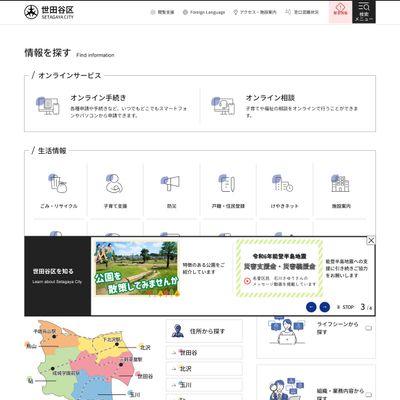Click 成城学園前駅 station on the map

click(66, 374)
